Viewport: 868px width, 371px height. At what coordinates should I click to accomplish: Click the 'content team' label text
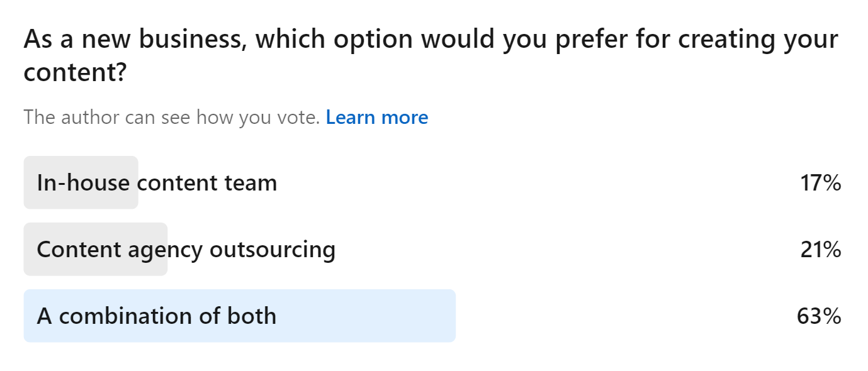pos(208,183)
